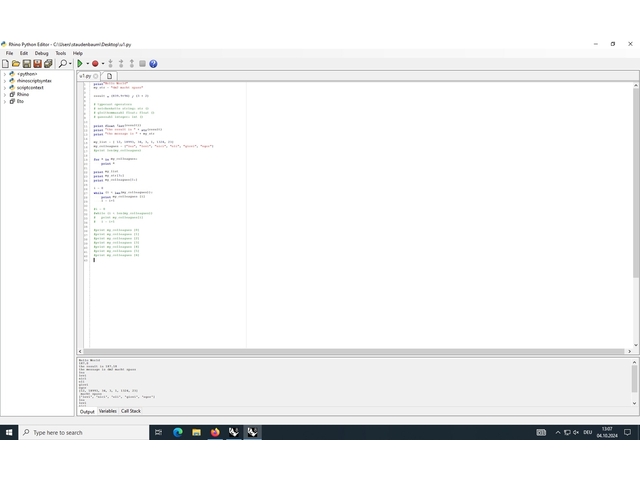Image resolution: width=640 pixels, height=480 pixels.
Task: Switch to the u1.py editor tab
Action: [x=85, y=76]
